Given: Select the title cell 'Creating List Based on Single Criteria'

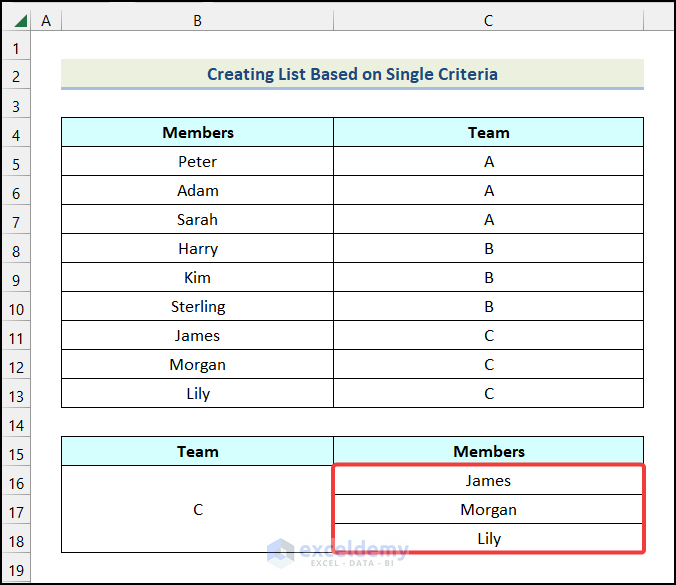Looking at the screenshot, I should pos(352,74).
